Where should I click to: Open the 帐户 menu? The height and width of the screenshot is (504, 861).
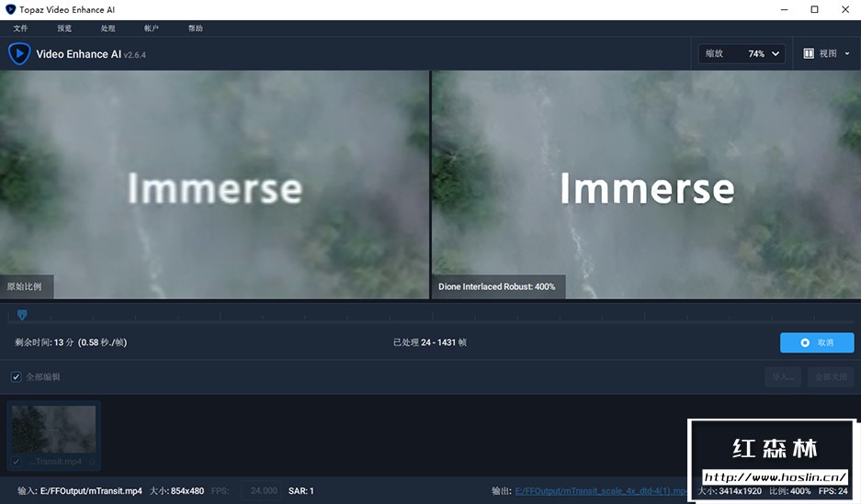pyautogui.click(x=152, y=28)
